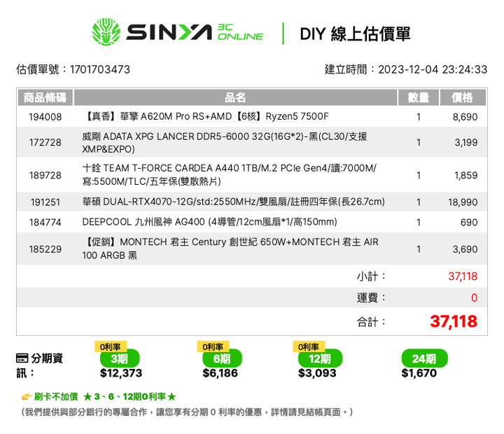Screen dimensions: 504x434
Task: Click product code 191251
Action: pos(45,202)
